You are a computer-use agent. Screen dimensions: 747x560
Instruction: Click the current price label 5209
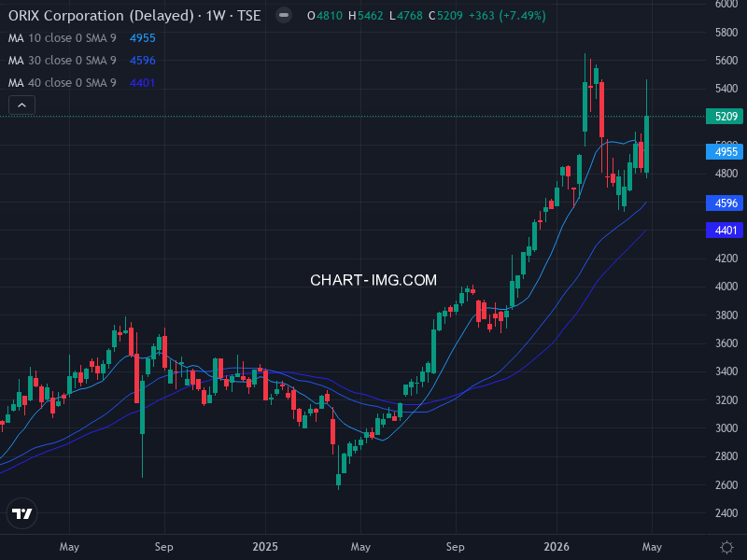[x=726, y=116]
